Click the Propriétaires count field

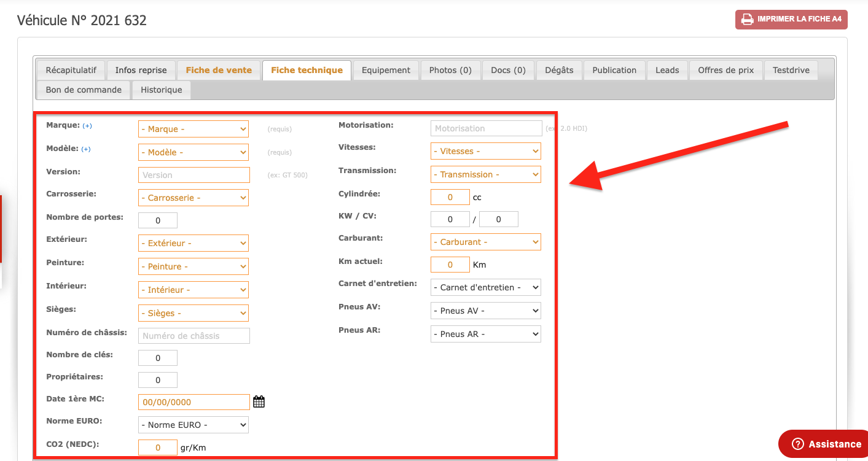coord(158,380)
